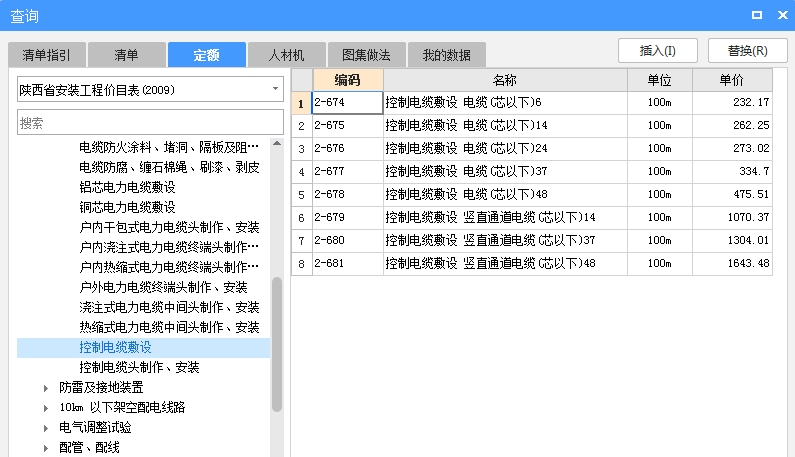This screenshot has width=795, height=457.
Task: Open the 清单 tab
Action: (126, 55)
